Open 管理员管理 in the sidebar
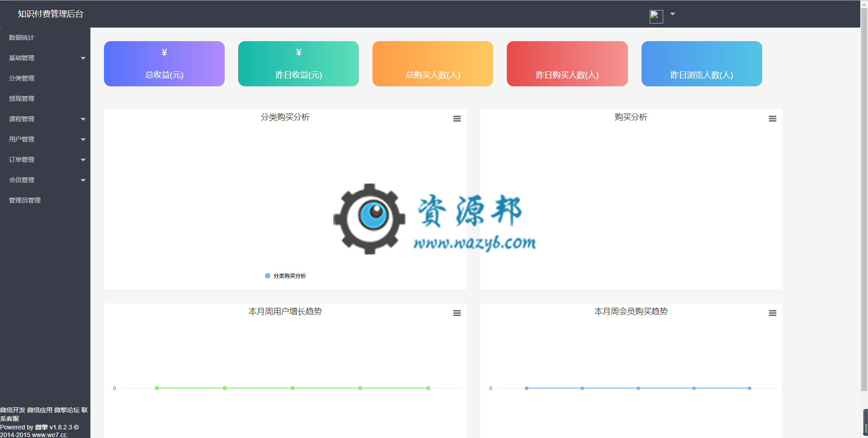The width and height of the screenshot is (868, 438). pos(25,200)
